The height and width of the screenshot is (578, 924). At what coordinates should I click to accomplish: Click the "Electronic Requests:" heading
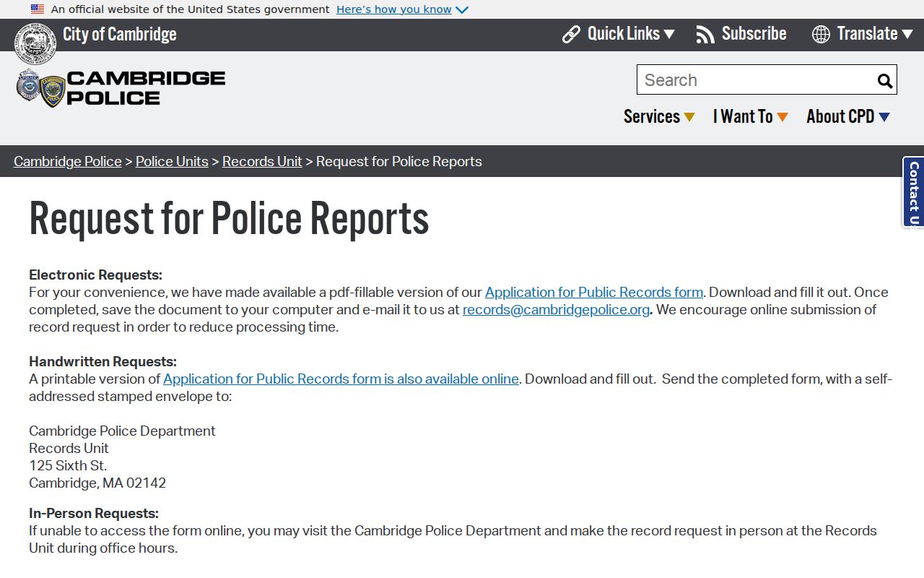tap(95, 275)
